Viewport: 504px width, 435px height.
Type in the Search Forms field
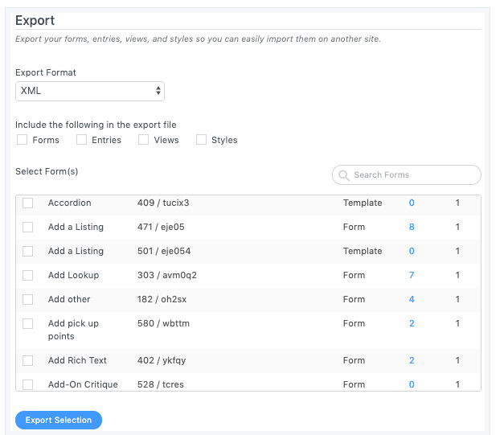pos(413,175)
